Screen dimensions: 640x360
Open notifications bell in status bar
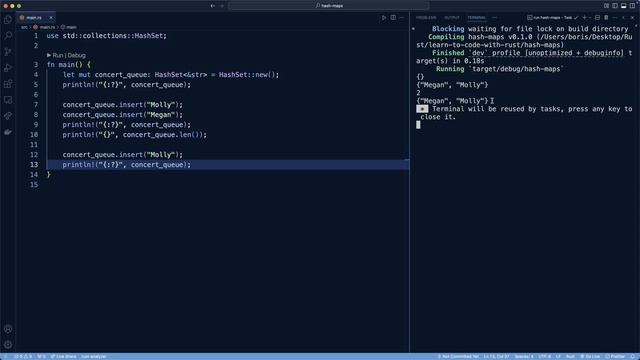coord(633,356)
